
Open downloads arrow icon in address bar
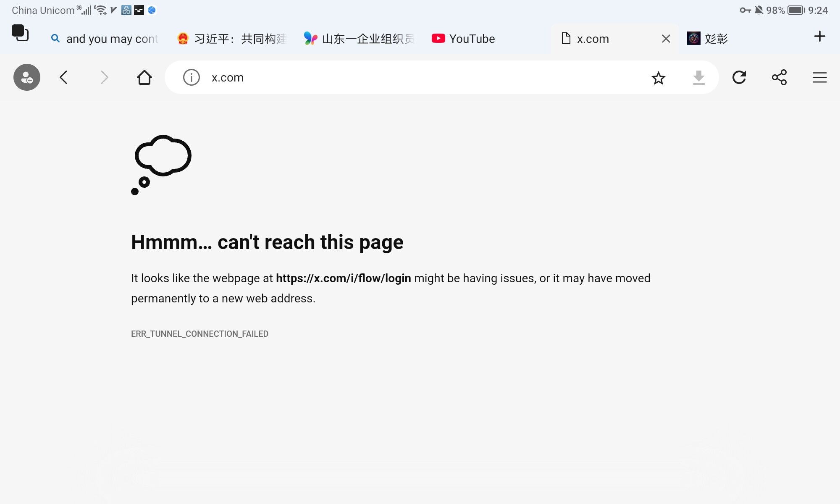coord(698,78)
